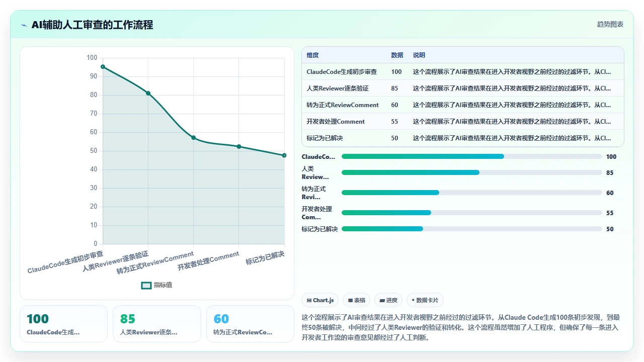Click the chart point for 转为正式ReviewComment
The height and width of the screenshot is (362, 644).
tap(194, 138)
